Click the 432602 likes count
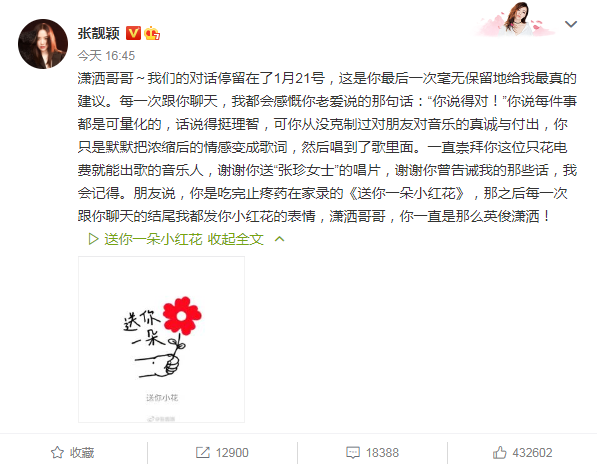 coord(532,453)
